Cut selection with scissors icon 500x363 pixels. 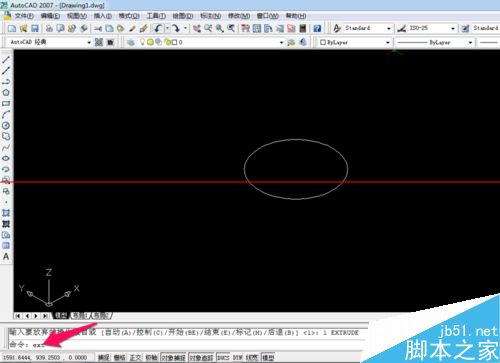coord(98,28)
